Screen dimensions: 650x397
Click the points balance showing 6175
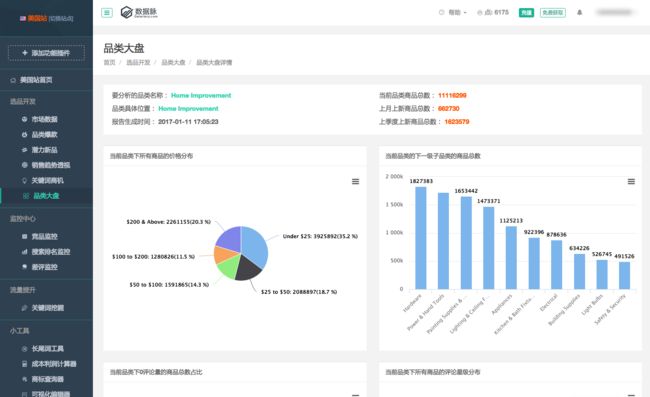tap(492, 12)
